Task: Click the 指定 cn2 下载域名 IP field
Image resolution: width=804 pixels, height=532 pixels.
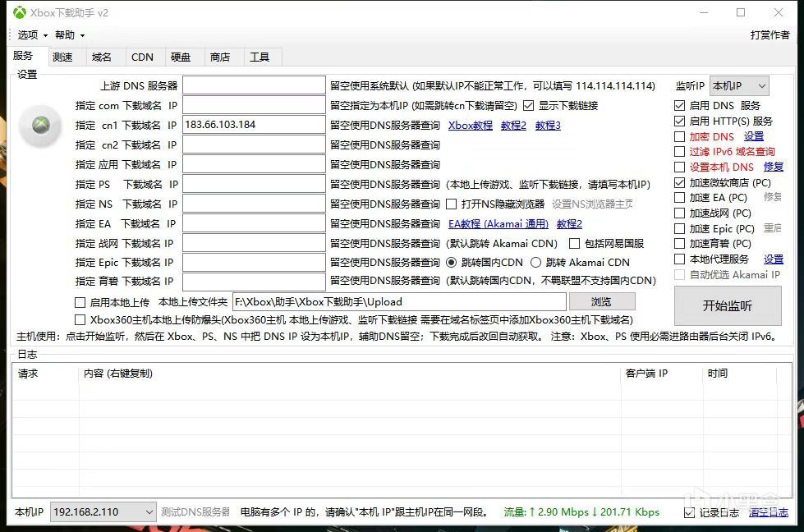Action: coord(254,144)
